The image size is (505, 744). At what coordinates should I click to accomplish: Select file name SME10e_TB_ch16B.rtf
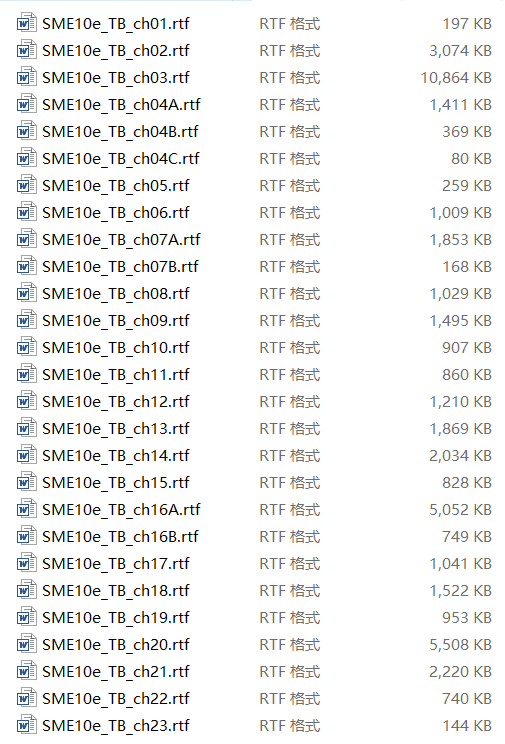pyautogui.click(x=121, y=537)
